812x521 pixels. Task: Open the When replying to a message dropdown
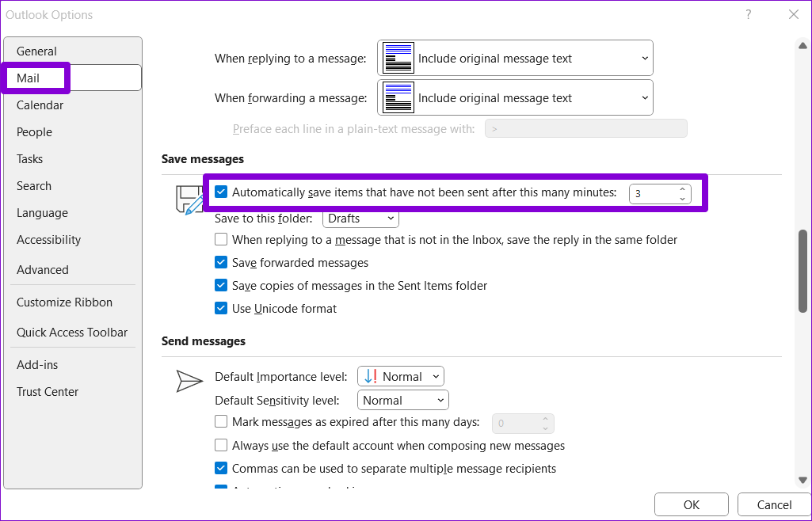[x=515, y=58]
